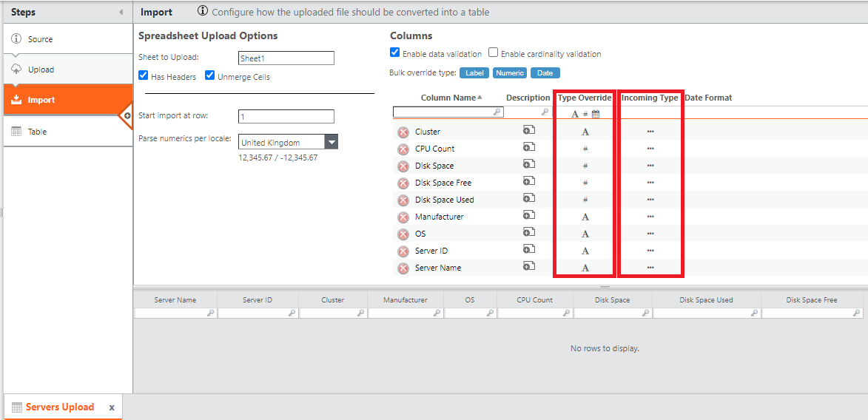The height and width of the screenshot is (420, 868).
Task: Add description for Disk Space Free column
Action: 528,181
